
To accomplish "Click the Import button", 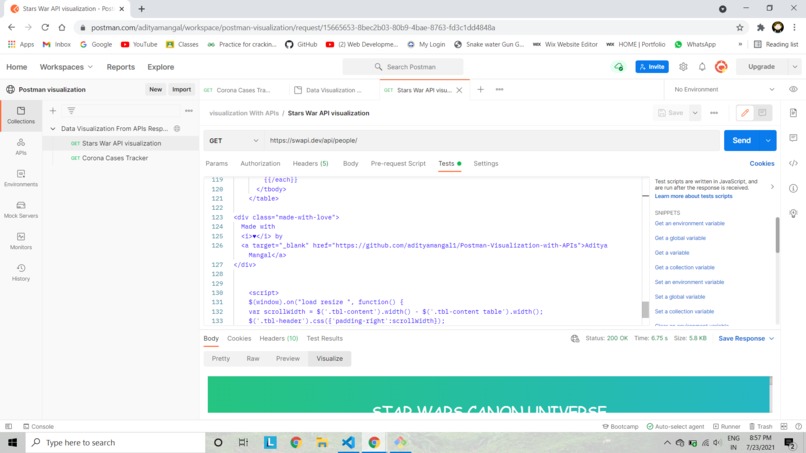I will (x=181, y=89).
